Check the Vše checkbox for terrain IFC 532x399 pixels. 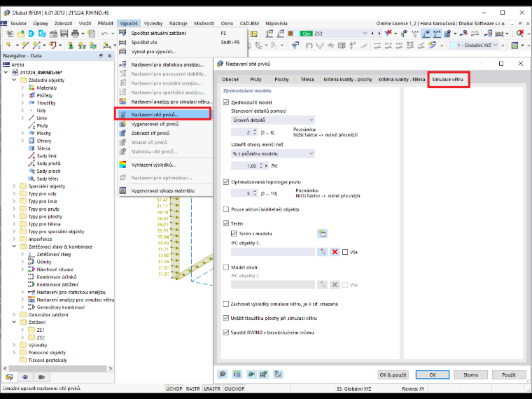pos(345,252)
